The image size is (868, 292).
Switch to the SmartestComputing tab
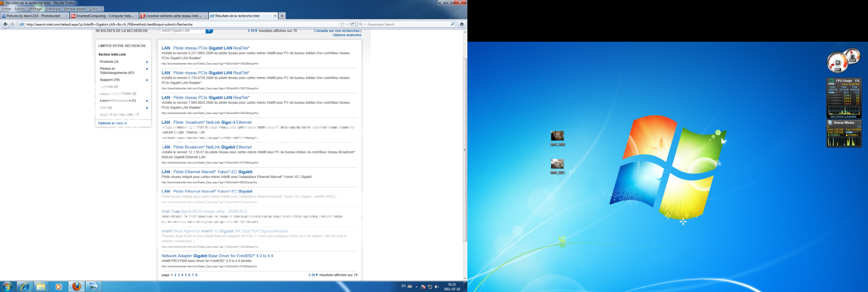tap(104, 16)
